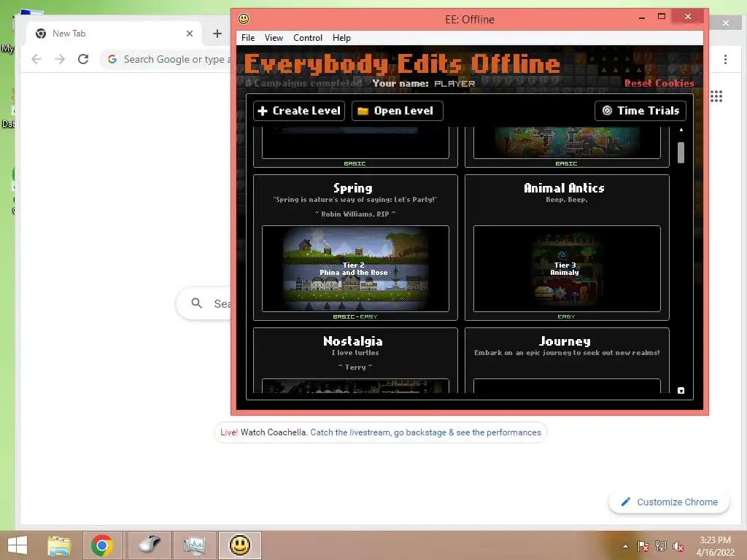Click the campaign list scrollbar thumb
Viewport: 747px width, 560px height.
(681, 152)
